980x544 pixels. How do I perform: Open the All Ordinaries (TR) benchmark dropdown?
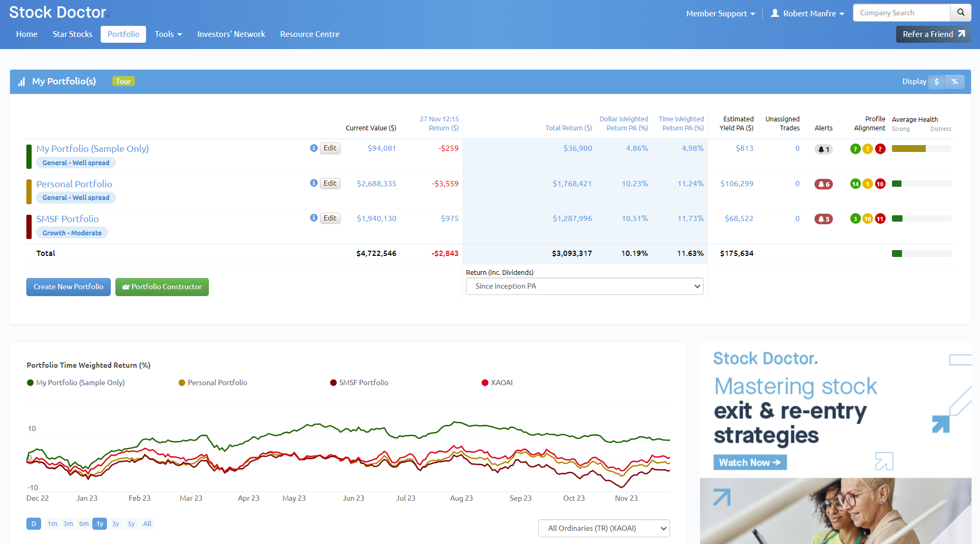[x=604, y=528]
